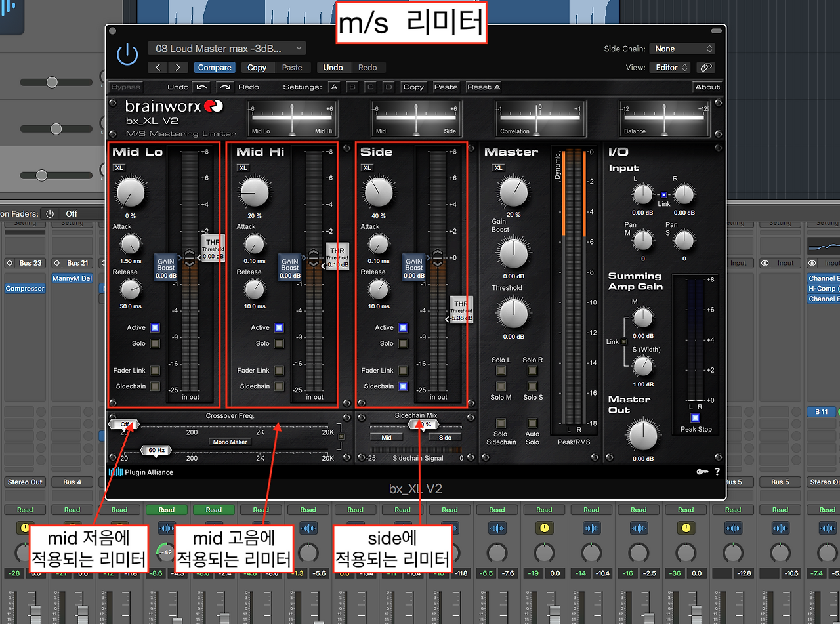Click the Crossover Freq. slider handle showing Off
Screen dimensions: 840x624
click(124, 425)
